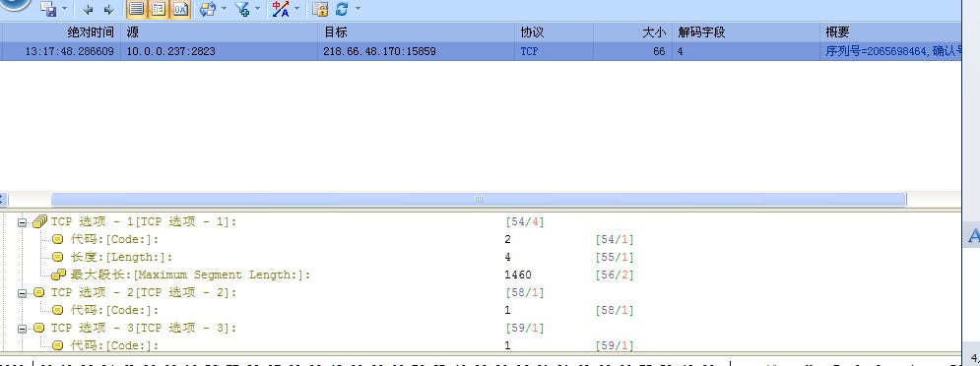Sort by the 源 column header
The image size is (980, 366).
click(x=220, y=31)
